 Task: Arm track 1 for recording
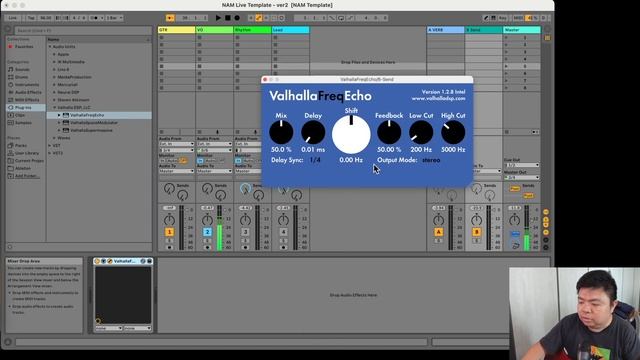[169, 247]
